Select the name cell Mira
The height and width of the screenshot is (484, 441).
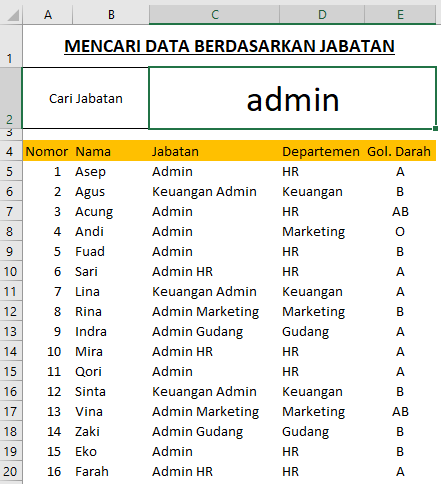click(111, 351)
